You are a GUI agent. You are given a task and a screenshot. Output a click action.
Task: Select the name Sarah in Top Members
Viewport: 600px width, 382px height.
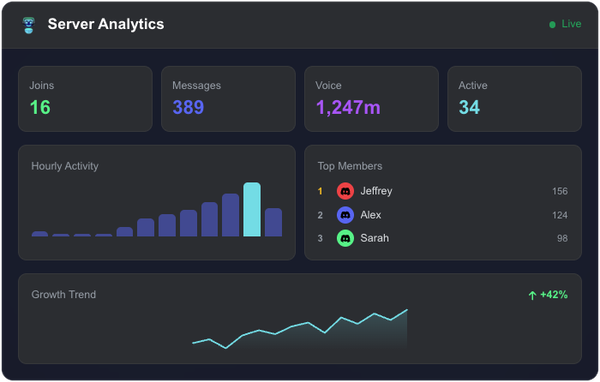(x=375, y=238)
